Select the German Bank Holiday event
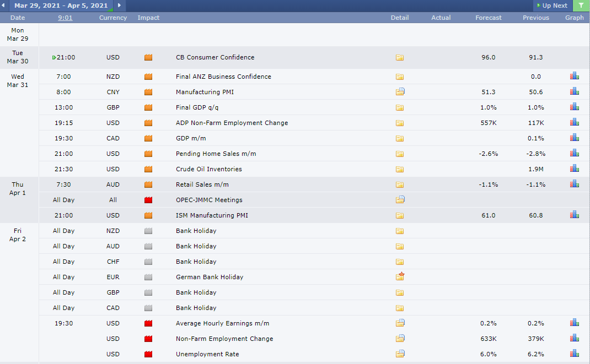This screenshot has width=590, height=364. coord(210,277)
